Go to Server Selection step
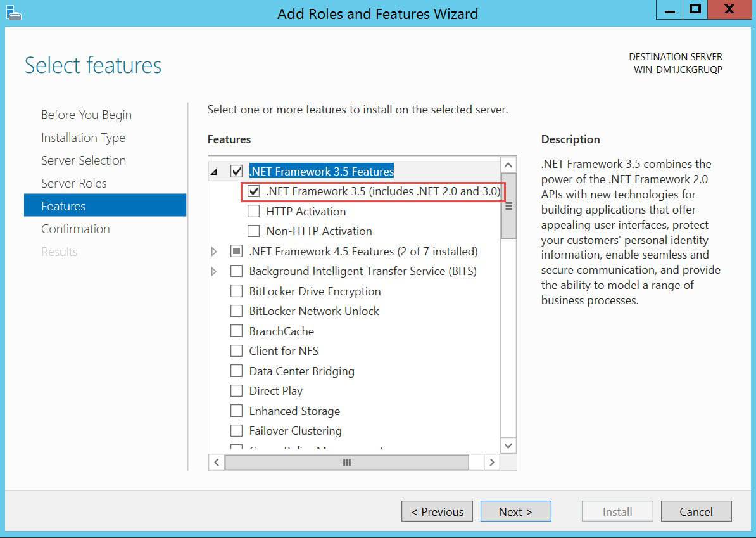This screenshot has height=538, width=756. 84,161
